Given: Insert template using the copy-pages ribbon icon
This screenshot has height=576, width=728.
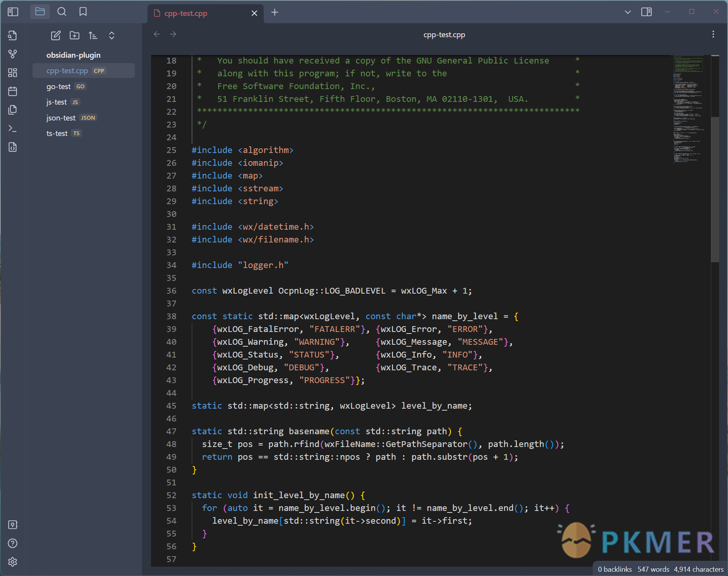Looking at the screenshot, I should 12,110.
